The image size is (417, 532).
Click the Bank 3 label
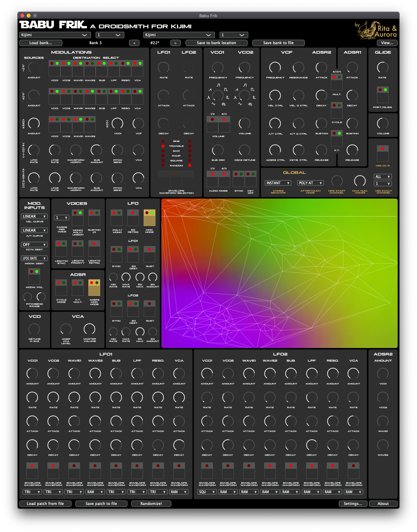click(x=95, y=43)
